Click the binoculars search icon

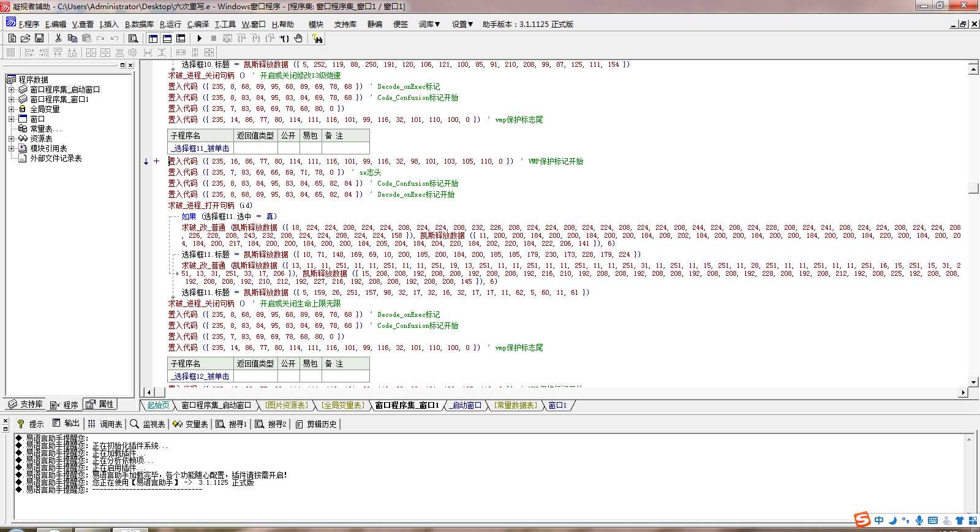click(317, 38)
